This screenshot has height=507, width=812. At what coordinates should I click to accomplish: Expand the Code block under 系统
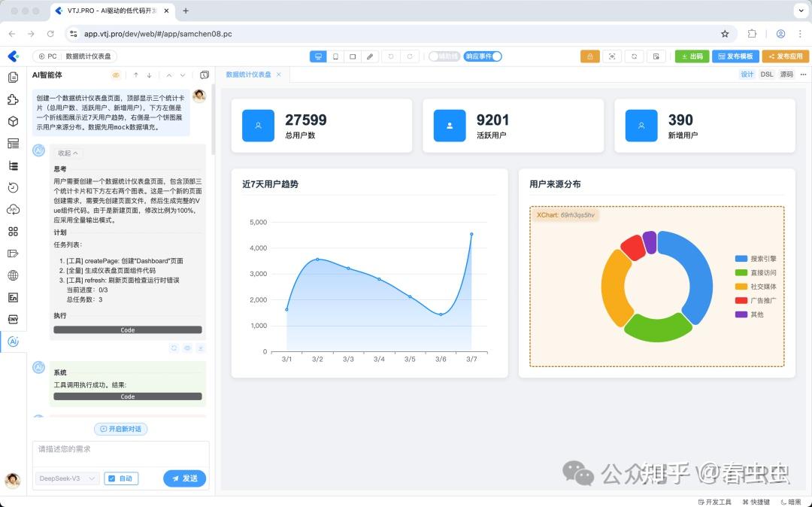[127, 396]
